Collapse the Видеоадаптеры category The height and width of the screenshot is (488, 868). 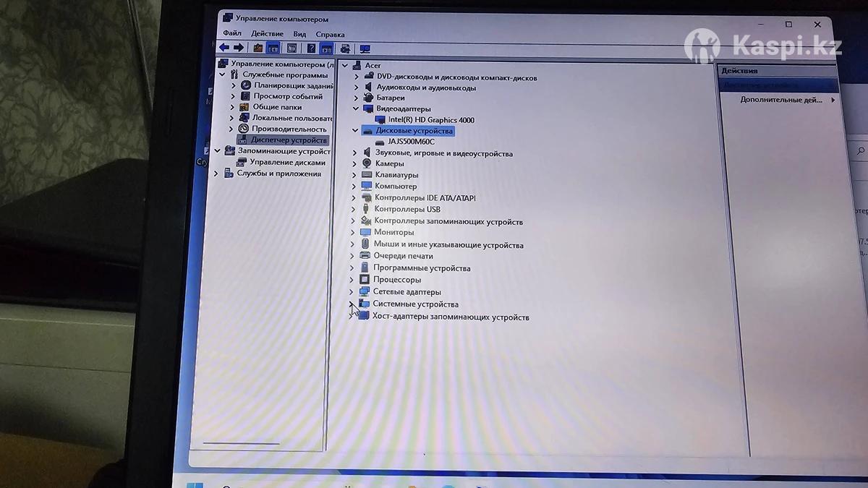(356, 108)
